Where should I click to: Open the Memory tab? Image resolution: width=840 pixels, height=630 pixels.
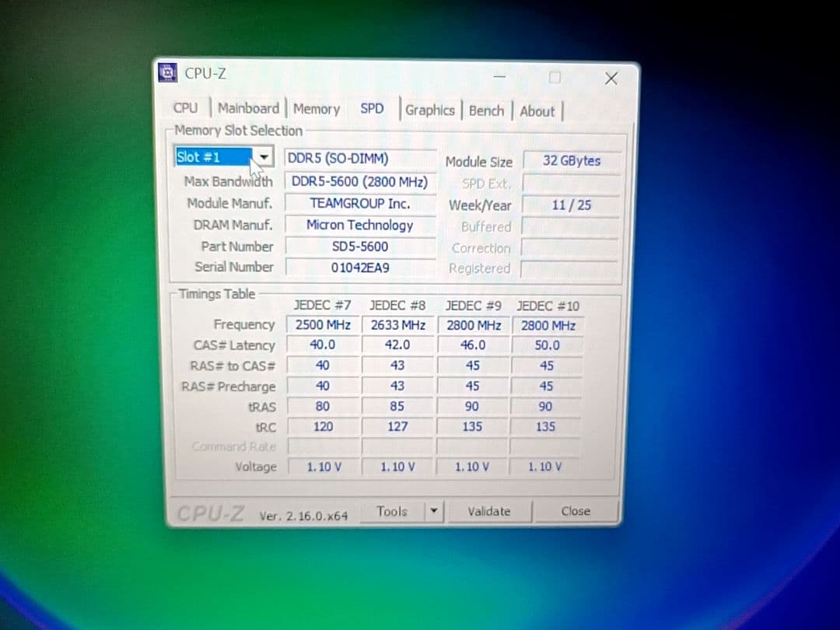pos(316,110)
